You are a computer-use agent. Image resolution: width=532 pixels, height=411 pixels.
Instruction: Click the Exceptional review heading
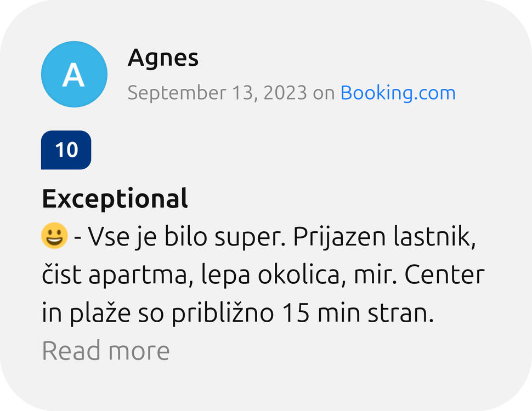coord(115,199)
